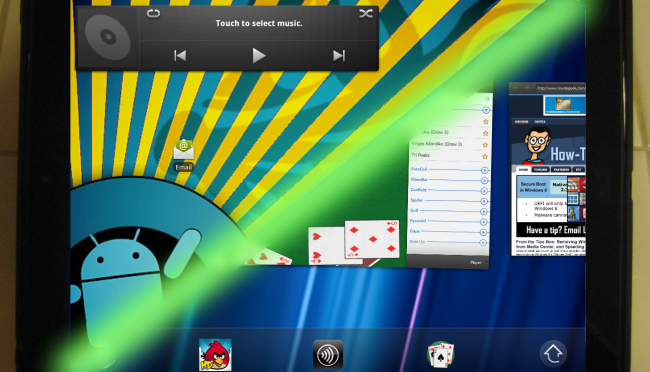Toggle favorite star for Tri Peaks

point(485,156)
